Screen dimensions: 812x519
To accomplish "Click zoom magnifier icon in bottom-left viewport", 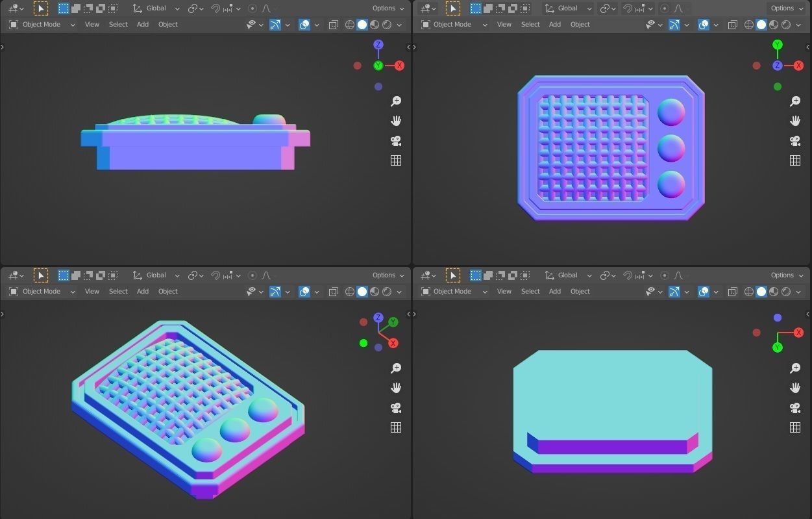I will click(396, 368).
